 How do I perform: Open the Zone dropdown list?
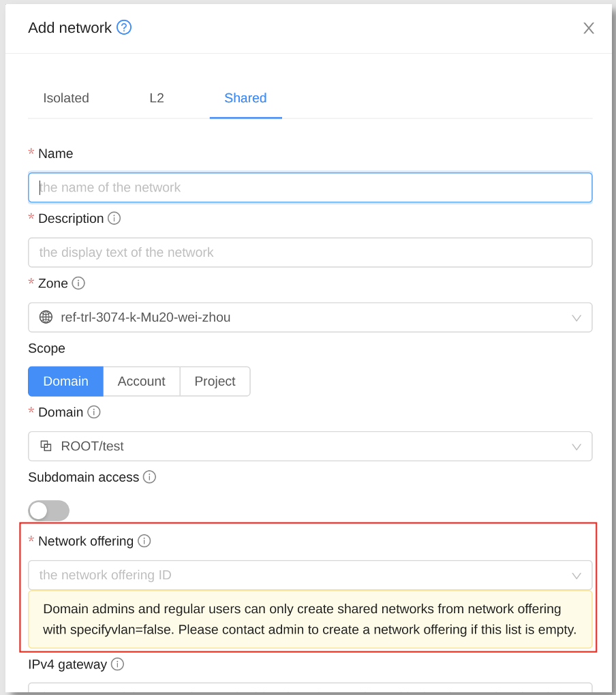tap(310, 318)
